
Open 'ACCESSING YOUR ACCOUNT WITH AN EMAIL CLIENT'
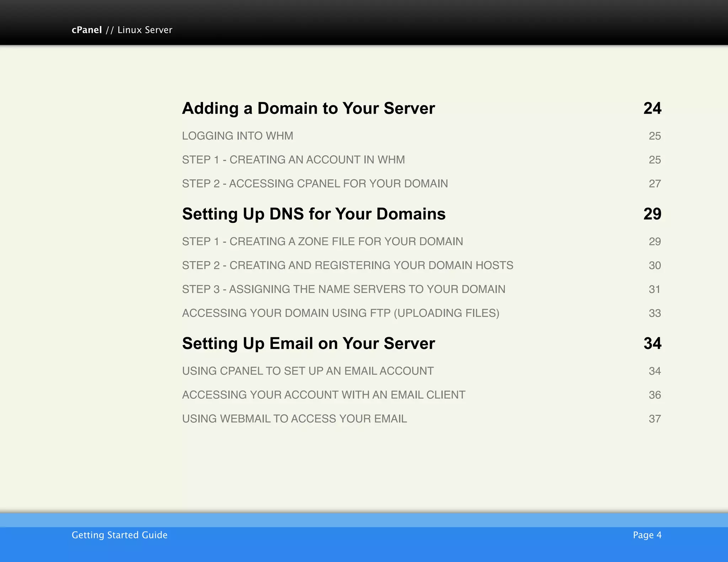[323, 395]
